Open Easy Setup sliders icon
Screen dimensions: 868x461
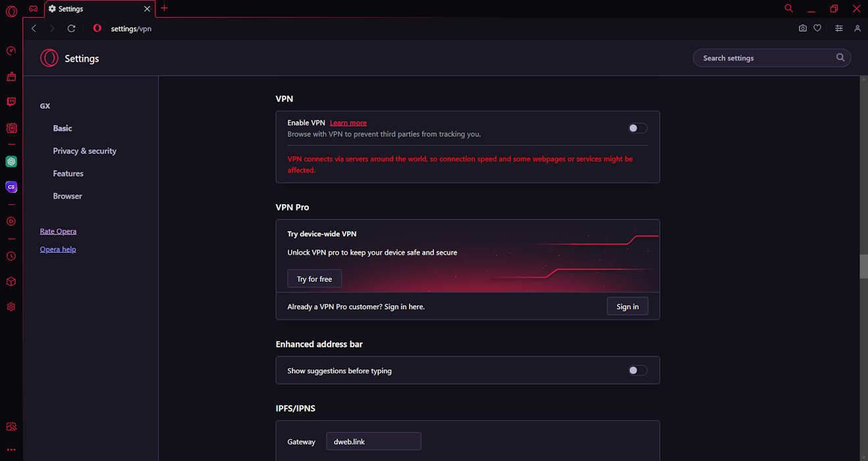[838, 28]
